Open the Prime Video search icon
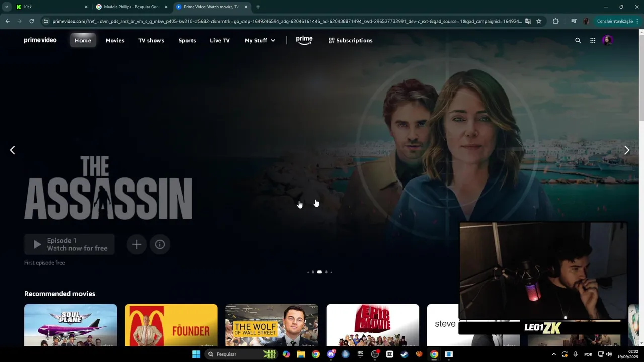Image resolution: width=644 pixels, height=362 pixels. pos(578,40)
